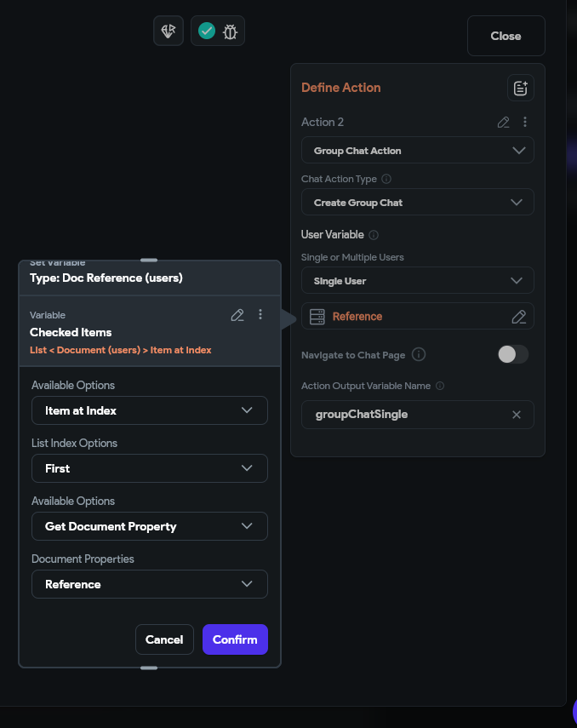Click the pencil icon beside Action 2
Image resolution: width=577 pixels, height=728 pixels.
(503, 123)
